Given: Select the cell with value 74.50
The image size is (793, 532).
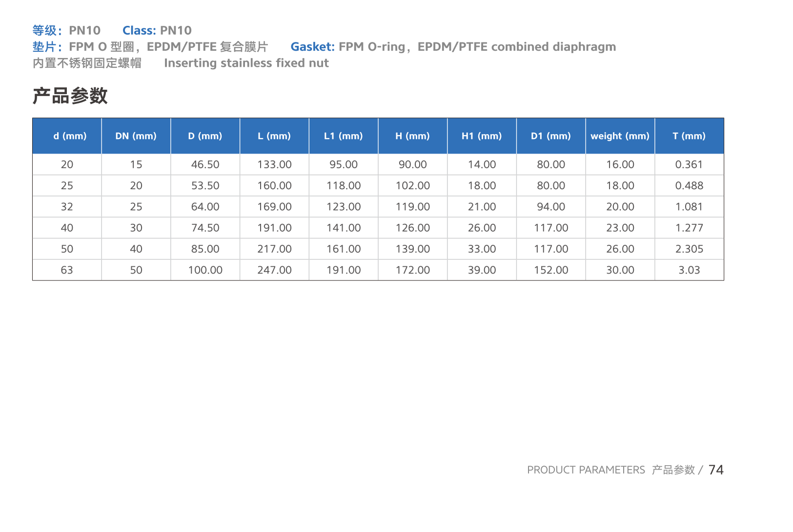Looking at the screenshot, I should click(205, 228).
